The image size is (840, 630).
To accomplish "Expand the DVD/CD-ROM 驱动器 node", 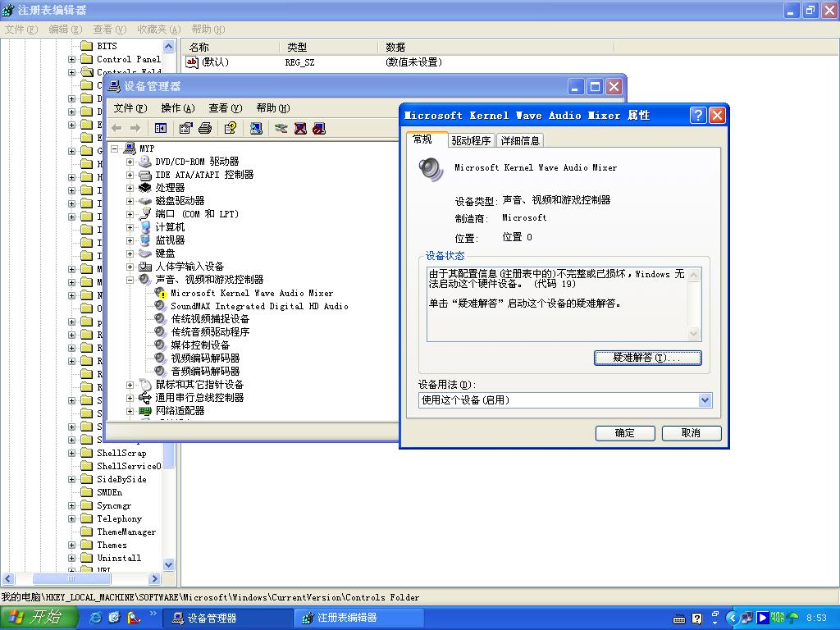I will coord(130,162).
